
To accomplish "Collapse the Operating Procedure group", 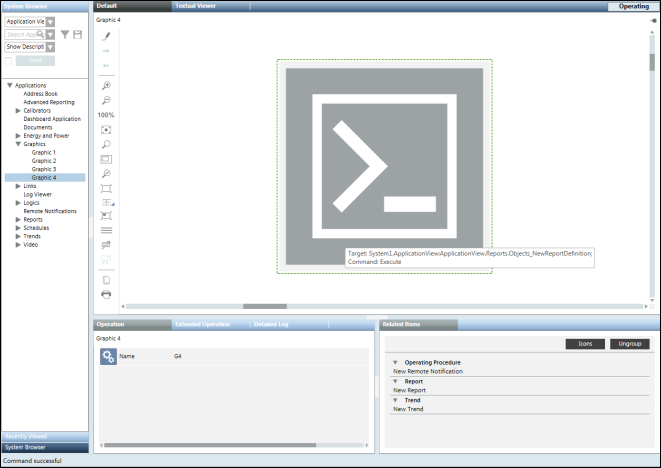I will pyautogui.click(x=395, y=362).
